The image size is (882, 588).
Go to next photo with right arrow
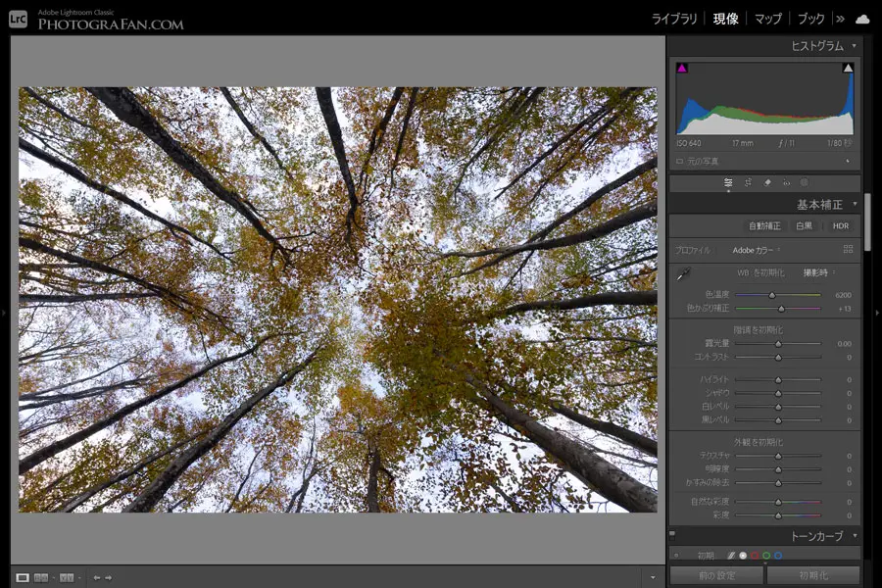[109, 578]
